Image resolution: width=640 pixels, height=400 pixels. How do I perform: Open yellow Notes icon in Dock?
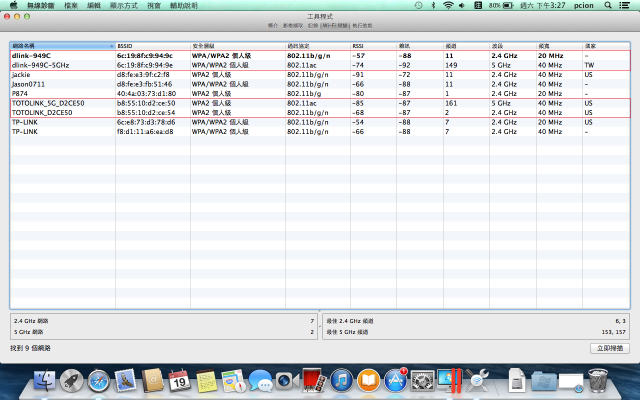pyautogui.click(x=206, y=381)
